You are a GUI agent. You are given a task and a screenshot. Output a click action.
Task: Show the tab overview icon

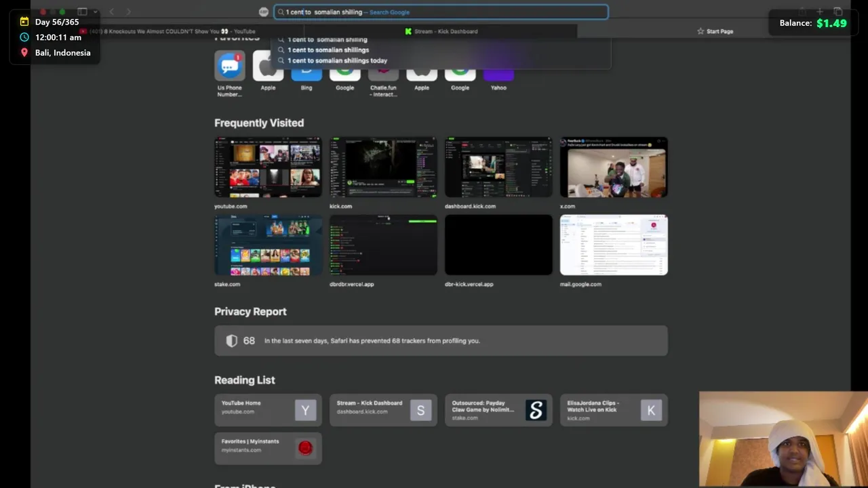pyautogui.click(x=838, y=12)
